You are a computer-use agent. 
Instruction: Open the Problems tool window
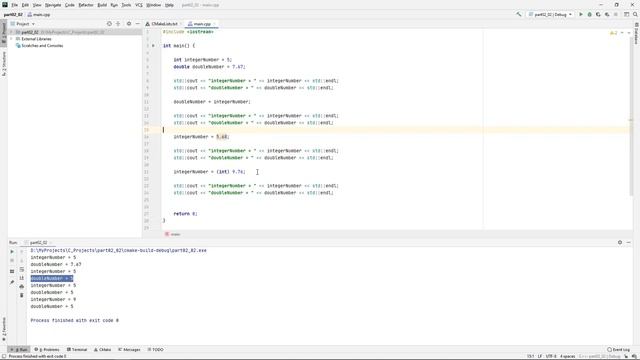coord(47,350)
